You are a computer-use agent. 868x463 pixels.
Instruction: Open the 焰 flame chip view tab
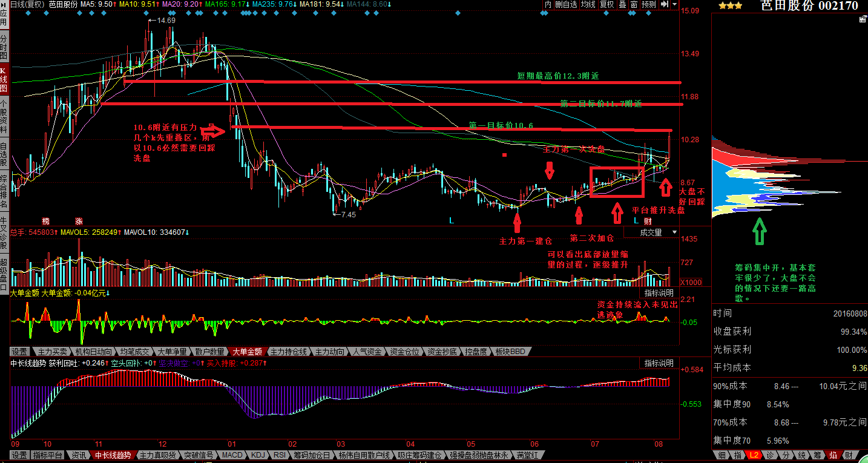pyautogui.click(x=833, y=455)
